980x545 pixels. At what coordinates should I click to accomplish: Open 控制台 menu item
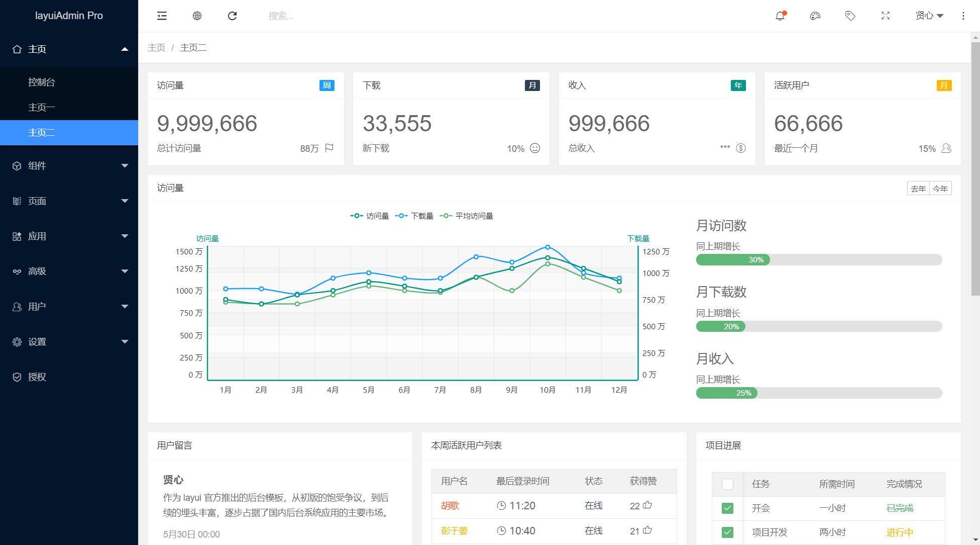[x=42, y=82]
